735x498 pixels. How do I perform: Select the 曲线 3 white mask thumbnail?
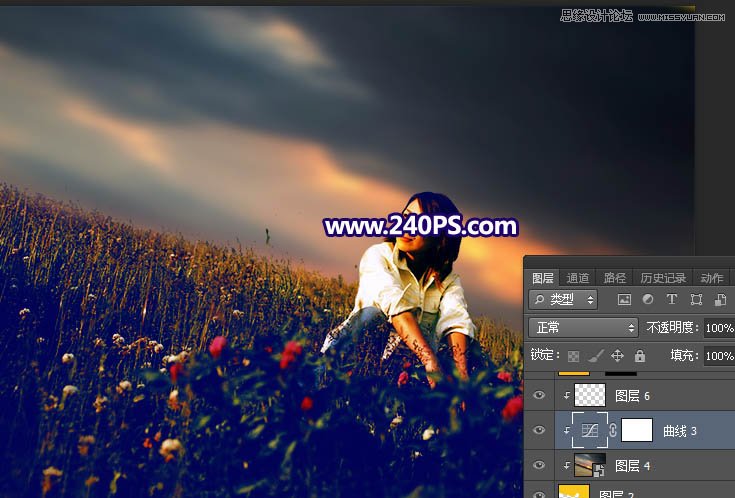[637, 430]
